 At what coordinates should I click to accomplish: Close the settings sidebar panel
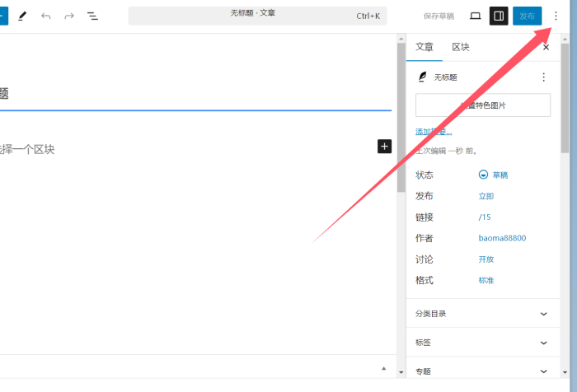(x=546, y=47)
